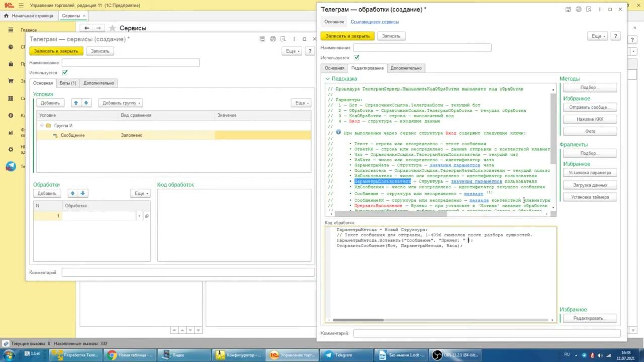Toggle Используется checkbox in обработки form
The width and height of the screenshot is (644, 362).
tap(356, 58)
